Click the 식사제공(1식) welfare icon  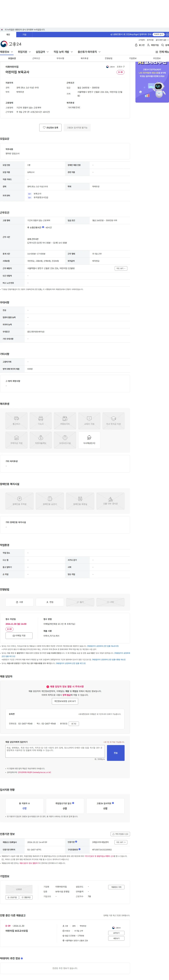point(89,440)
